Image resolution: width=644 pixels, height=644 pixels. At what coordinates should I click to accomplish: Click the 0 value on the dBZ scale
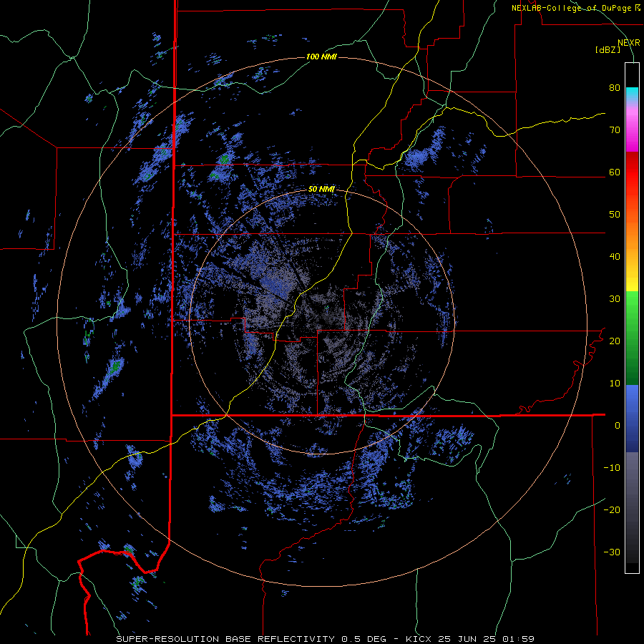point(618,426)
